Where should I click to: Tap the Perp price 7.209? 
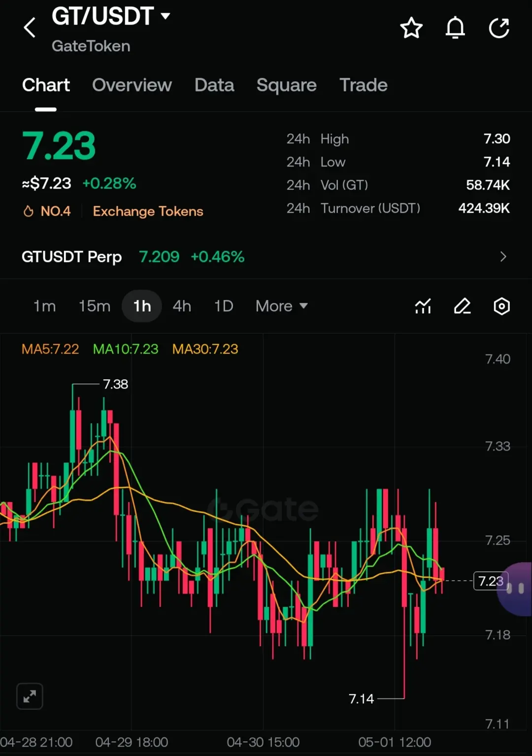pyautogui.click(x=159, y=257)
